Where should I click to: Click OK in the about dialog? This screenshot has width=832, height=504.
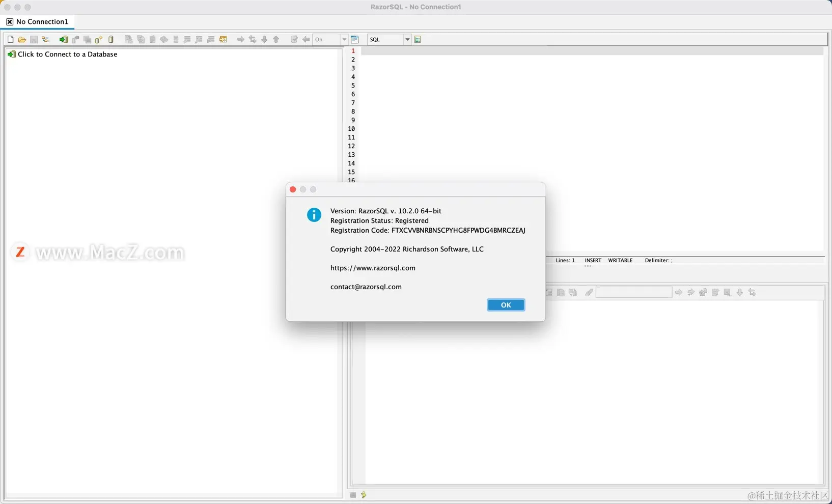point(506,305)
